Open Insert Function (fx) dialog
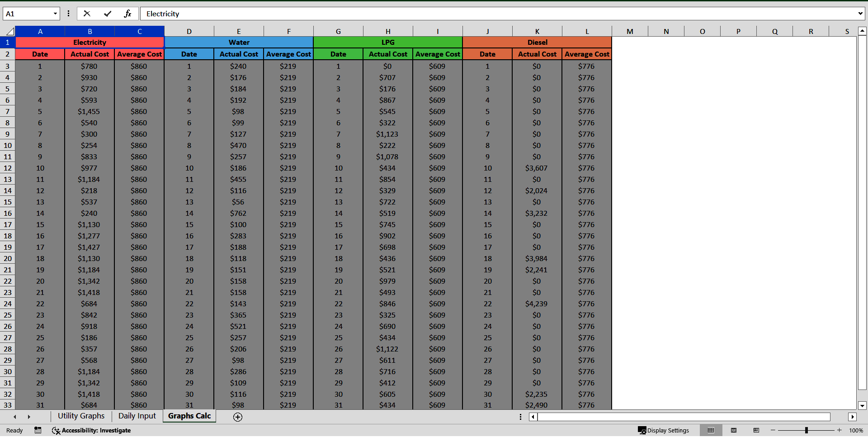The height and width of the screenshot is (437, 868). click(x=127, y=14)
